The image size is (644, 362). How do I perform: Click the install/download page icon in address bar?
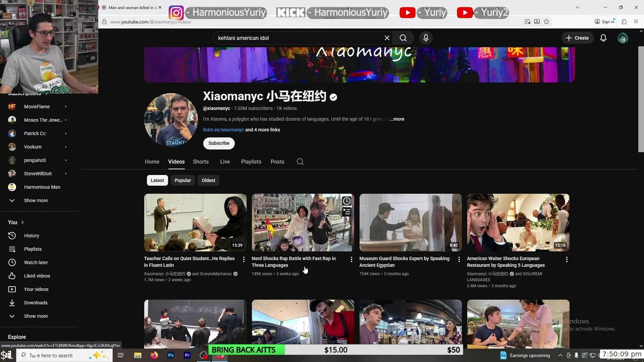pyautogui.click(x=537, y=22)
